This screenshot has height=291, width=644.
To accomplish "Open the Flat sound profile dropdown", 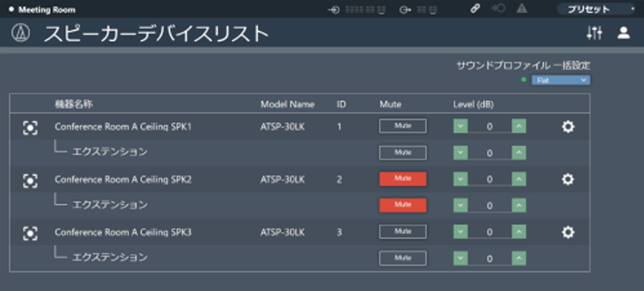I will [561, 80].
